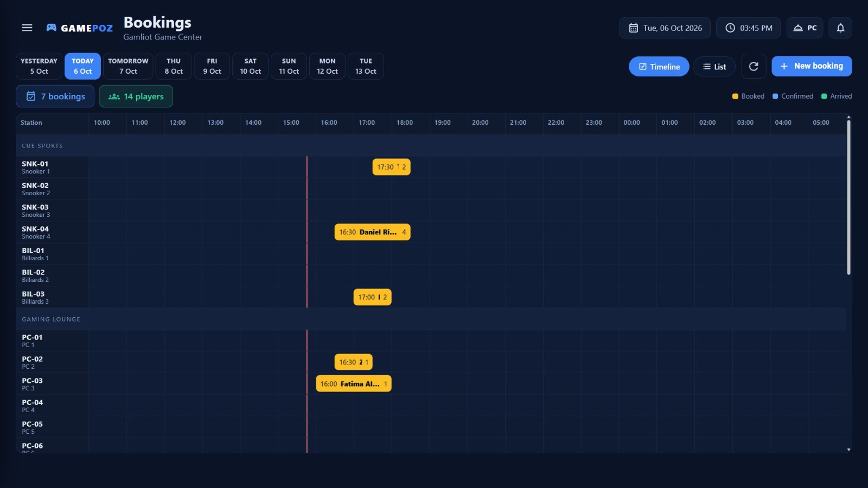868x488 pixels.
Task: Open the hamburger navigation menu
Action: point(27,28)
